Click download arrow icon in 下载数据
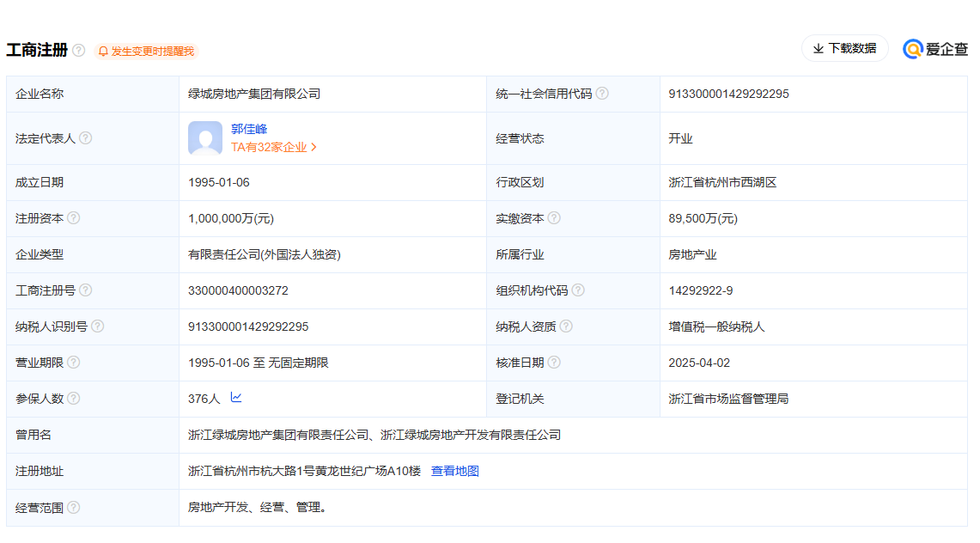980x543 pixels. point(819,49)
